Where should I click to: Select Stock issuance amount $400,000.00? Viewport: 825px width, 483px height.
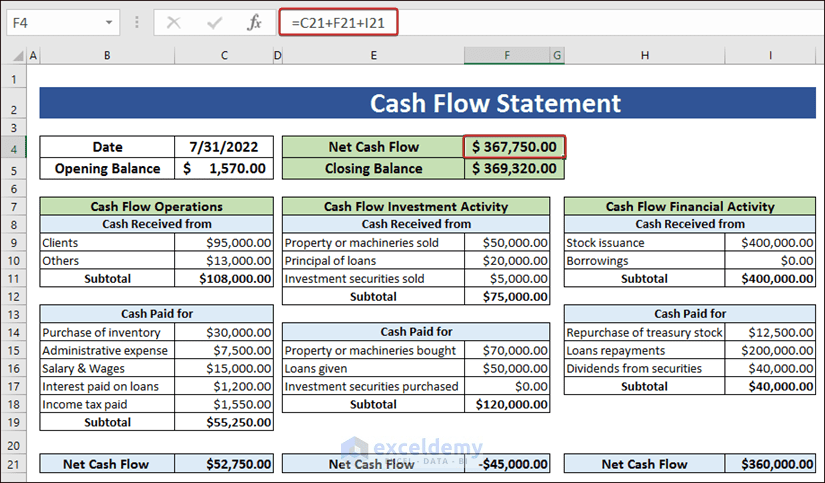(x=770, y=243)
